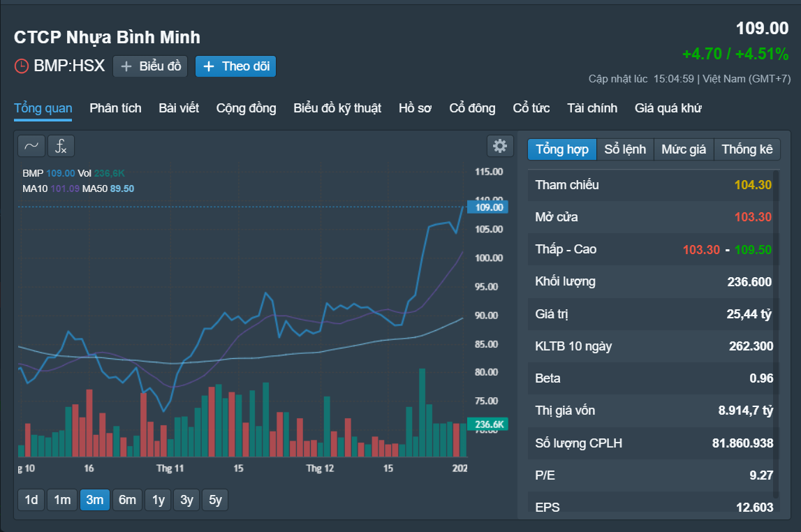
Task: Set chart range to 1m
Action: pos(62,500)
